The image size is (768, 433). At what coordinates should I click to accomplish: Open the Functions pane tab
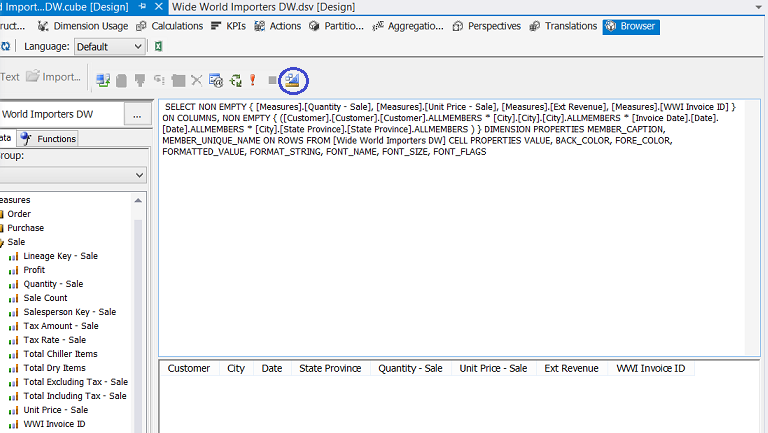(48, 139)
